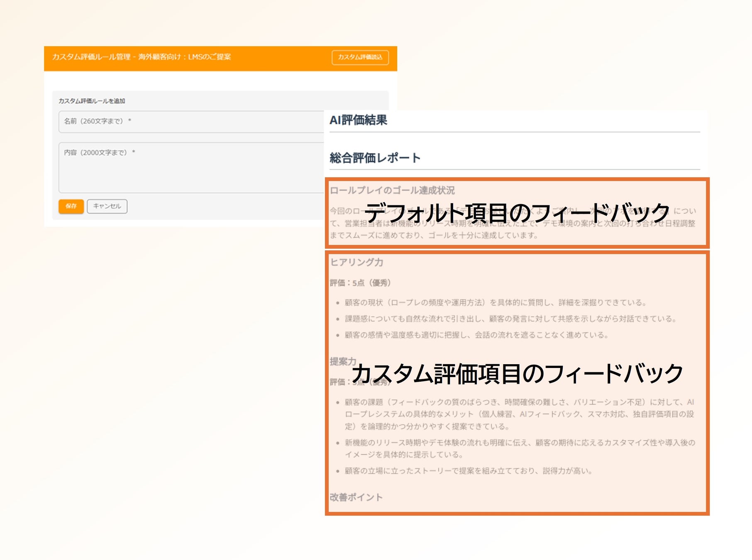Image resolution: width=752 pixels, height=560 pixels.
Task: Focus the 名前 (260文字まで) input field
Action: pos(191,122)
